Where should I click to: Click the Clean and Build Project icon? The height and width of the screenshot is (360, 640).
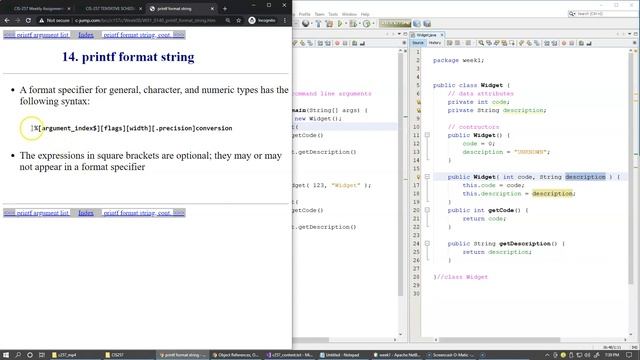(329, 24)
